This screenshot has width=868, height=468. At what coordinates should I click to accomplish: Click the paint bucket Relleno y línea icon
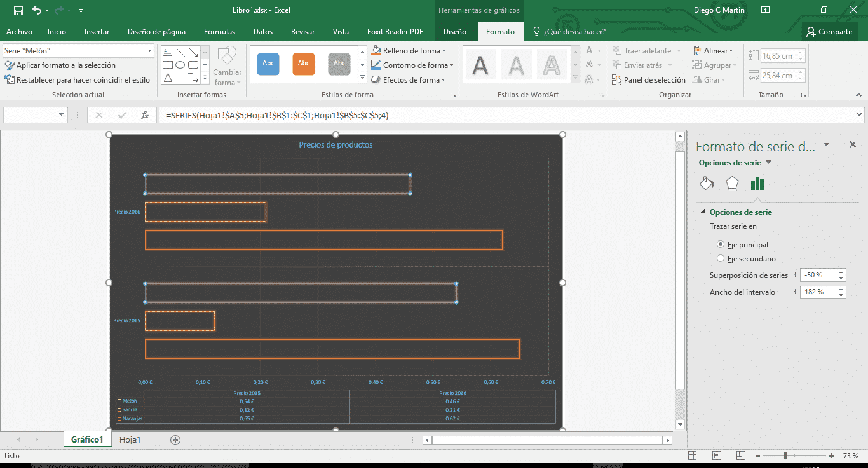706,182
